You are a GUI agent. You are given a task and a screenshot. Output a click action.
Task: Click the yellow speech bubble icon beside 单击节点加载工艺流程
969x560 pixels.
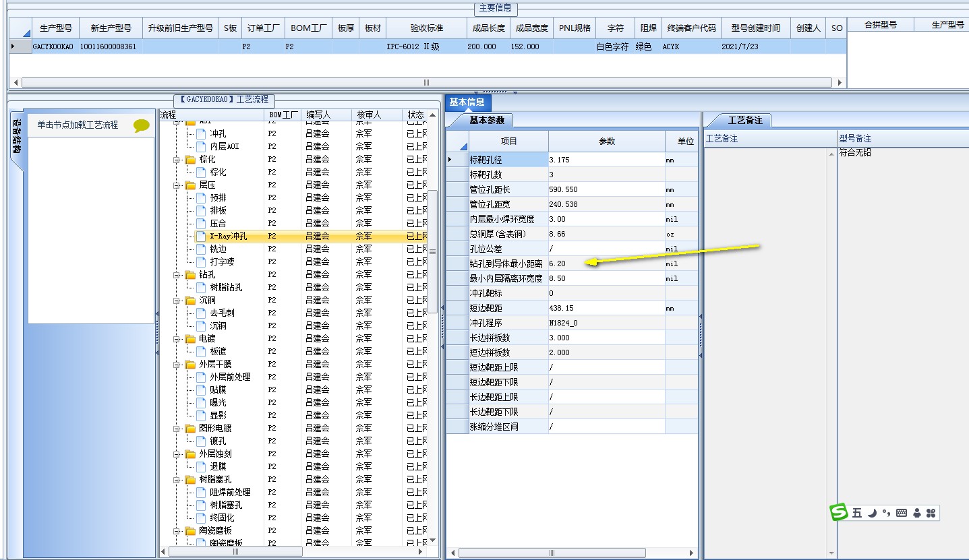click(x=142, y=125)
